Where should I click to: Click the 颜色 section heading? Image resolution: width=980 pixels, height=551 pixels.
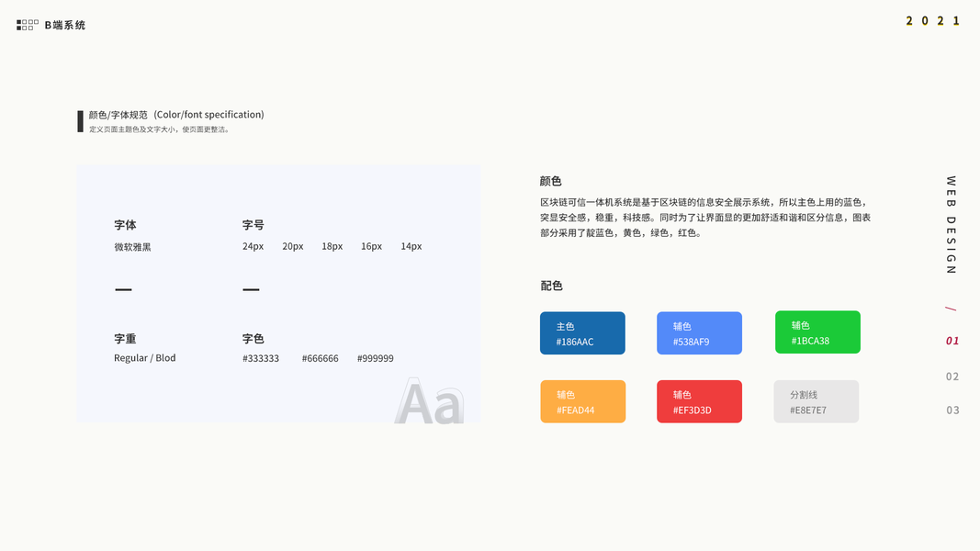[x=551, y=181]
